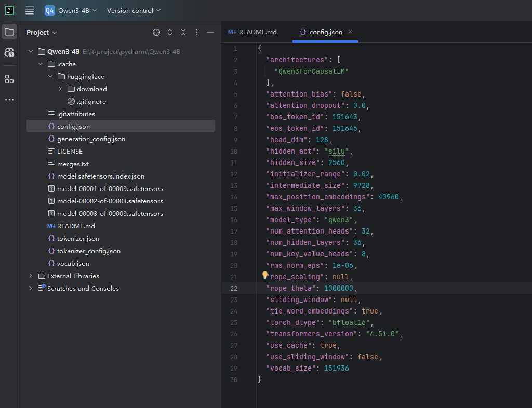Click the "bfloat16" torch_dtype value

(x=349, y=322)
